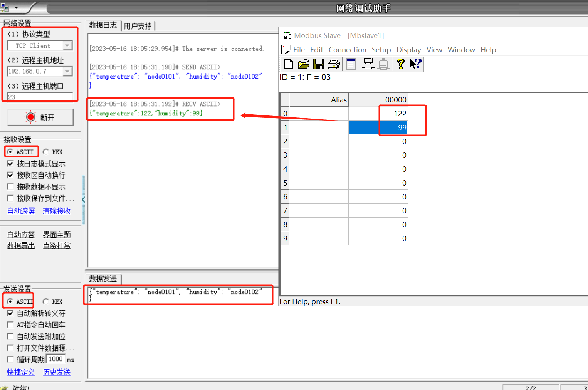Uncheck the 接收区自动换行 checkbox
Viewport: 588px width, 390px height.
10,175
